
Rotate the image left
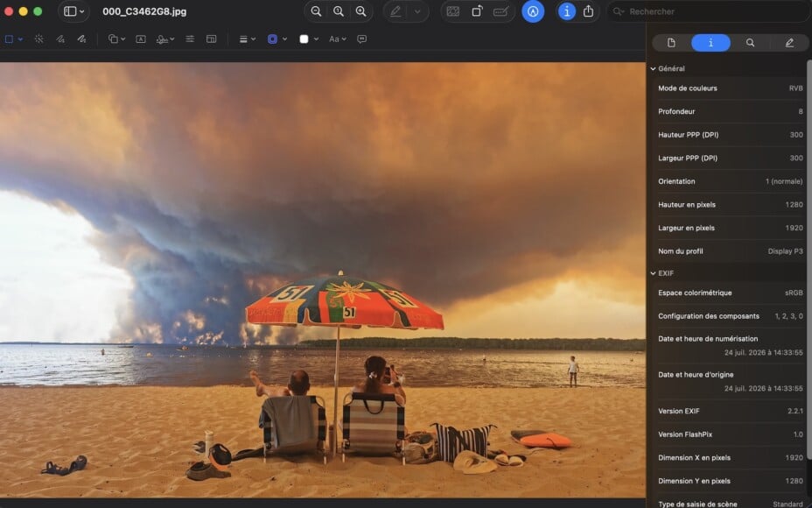(x=477, y=11)
